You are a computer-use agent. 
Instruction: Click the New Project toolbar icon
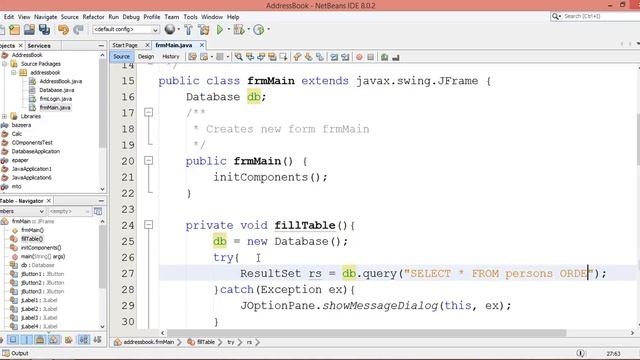14,30
